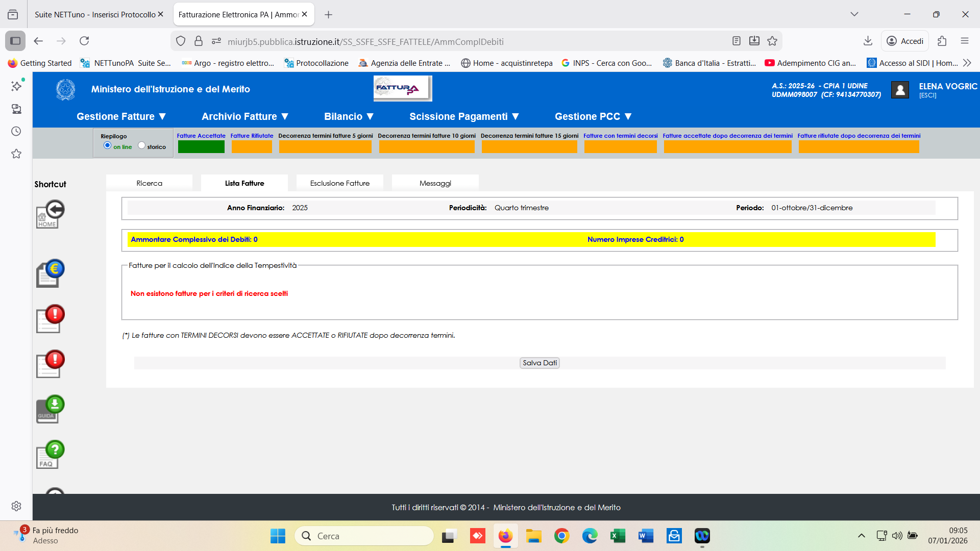Click the green Fatture Accettate color bar
Image resolution: width=980 pixels, height=551 pixels.
click(201, 147)
